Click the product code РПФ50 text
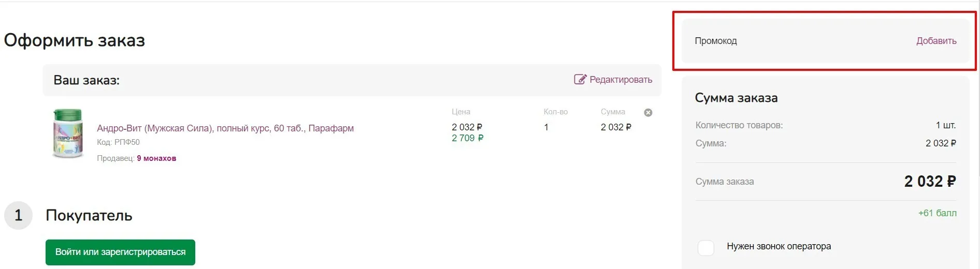The image size is (980, 269). 118,142
